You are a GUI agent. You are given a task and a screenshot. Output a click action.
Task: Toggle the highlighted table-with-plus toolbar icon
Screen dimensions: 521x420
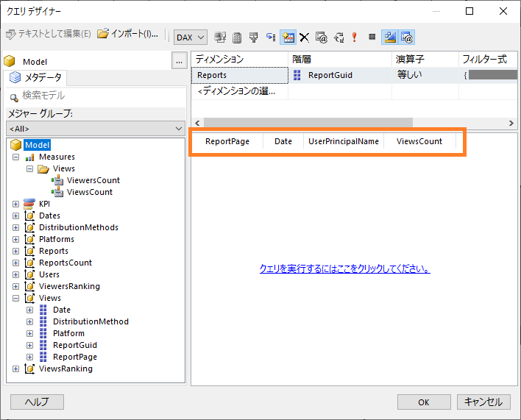(288, 38)
